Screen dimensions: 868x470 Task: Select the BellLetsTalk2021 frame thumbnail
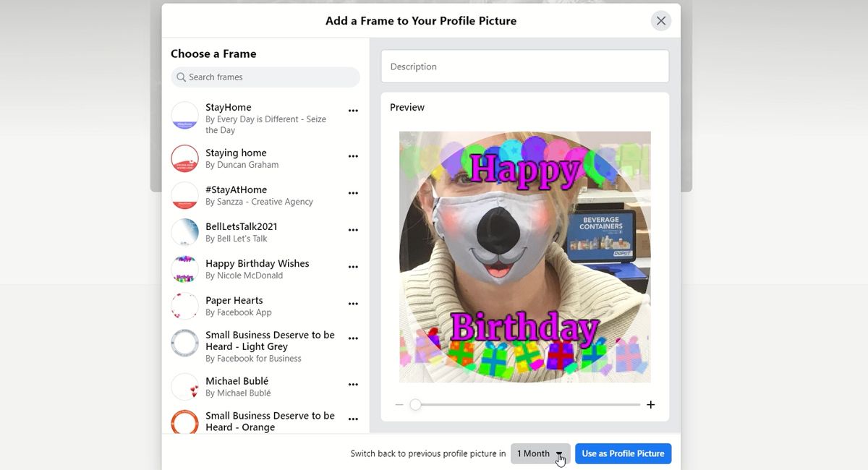pos(184,232)
